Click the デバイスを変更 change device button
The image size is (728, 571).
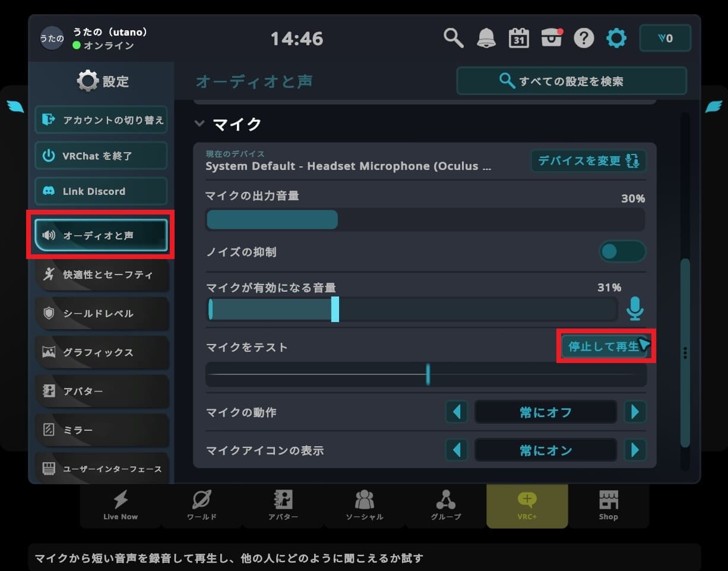pyautogui.click(x=588, y=160)
